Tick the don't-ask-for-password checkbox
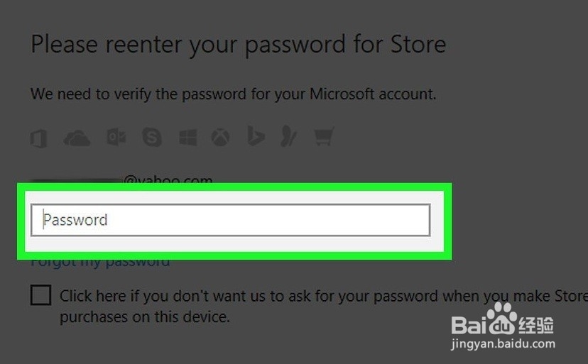 pos(41,295)
